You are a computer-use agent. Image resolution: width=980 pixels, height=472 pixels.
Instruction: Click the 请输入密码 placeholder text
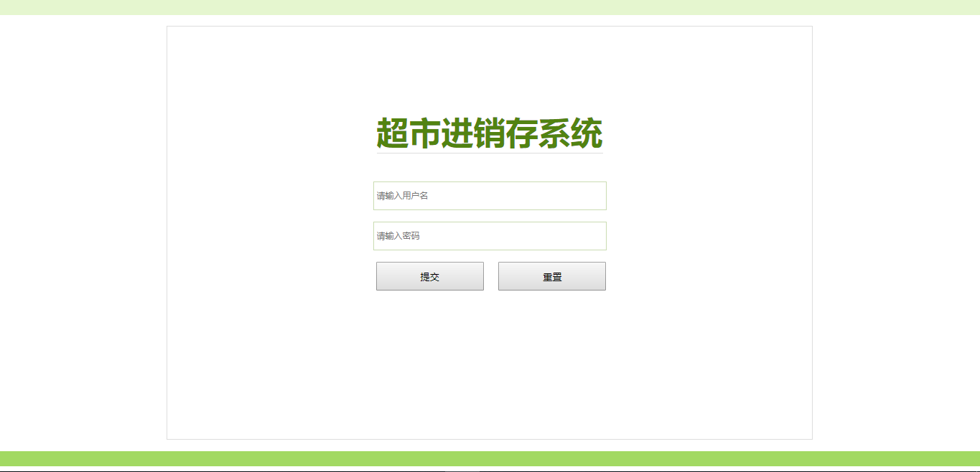point(398,236)
